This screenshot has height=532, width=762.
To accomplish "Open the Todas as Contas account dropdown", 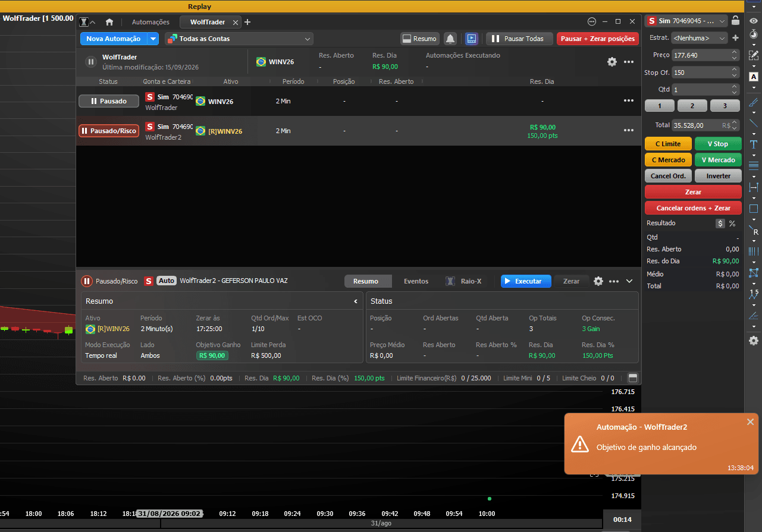I will (239, 39).
